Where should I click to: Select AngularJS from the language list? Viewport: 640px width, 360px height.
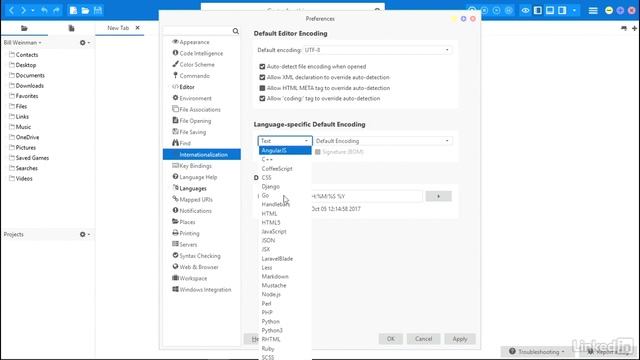tap(285, 151)
